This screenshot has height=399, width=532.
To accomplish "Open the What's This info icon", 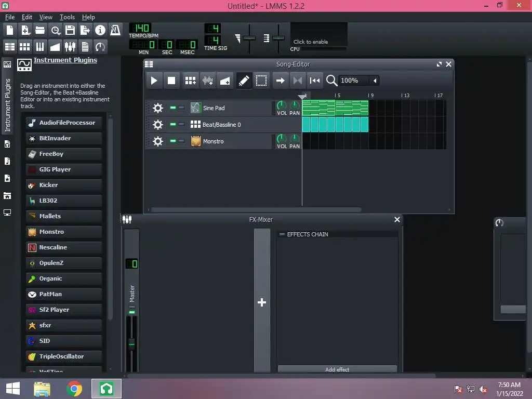I will (100, 30).
